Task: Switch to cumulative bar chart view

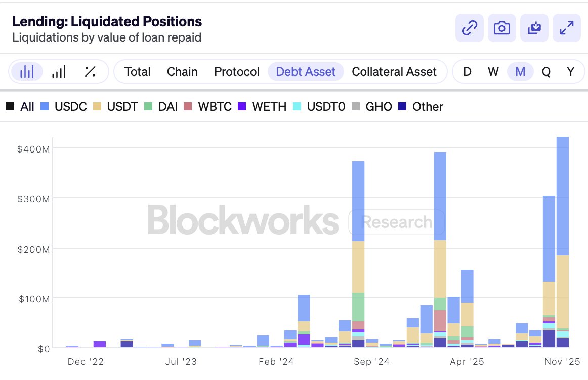Action: pos(59,72)
